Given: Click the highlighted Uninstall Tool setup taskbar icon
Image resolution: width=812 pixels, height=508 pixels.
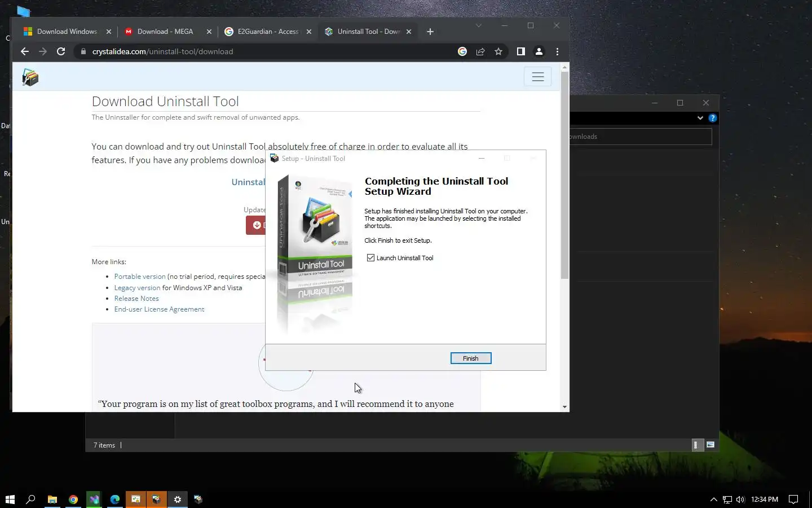Looking at the screenshot, I should (x=156, y=499).
